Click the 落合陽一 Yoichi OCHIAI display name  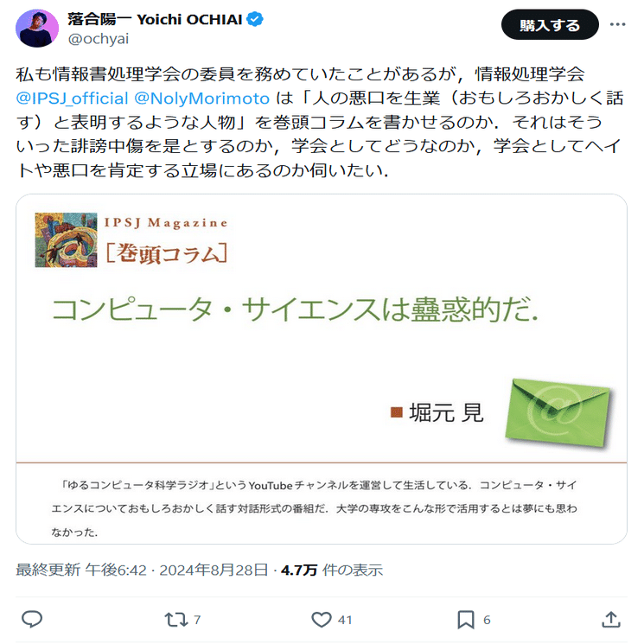[155, 19]
